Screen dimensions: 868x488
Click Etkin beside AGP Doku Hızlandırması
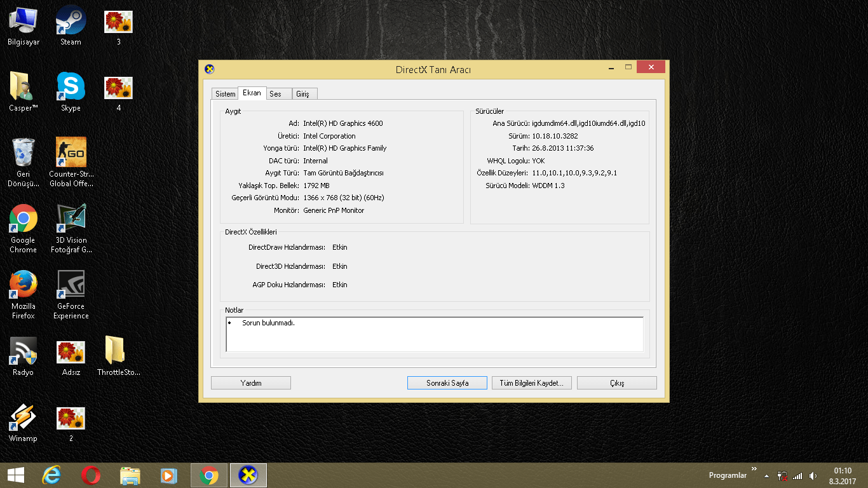click(x=340, y=285)
